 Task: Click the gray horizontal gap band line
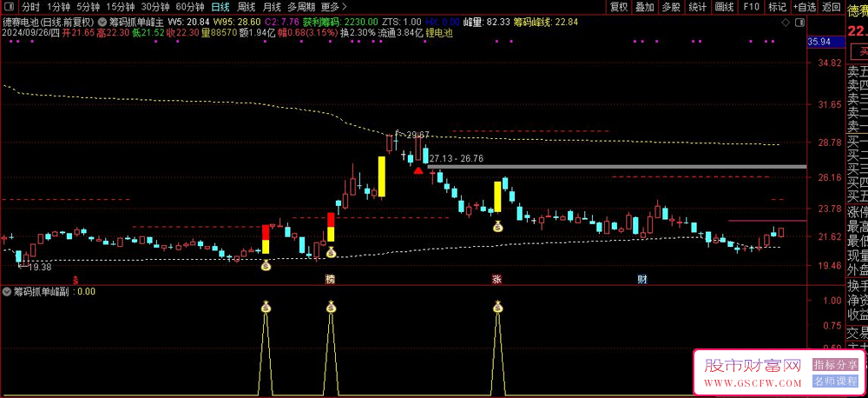click(x=616, y=166)
